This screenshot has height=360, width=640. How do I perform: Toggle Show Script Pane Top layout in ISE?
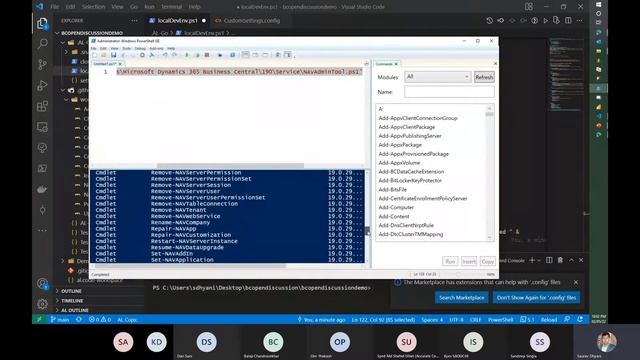coord(245,55)
